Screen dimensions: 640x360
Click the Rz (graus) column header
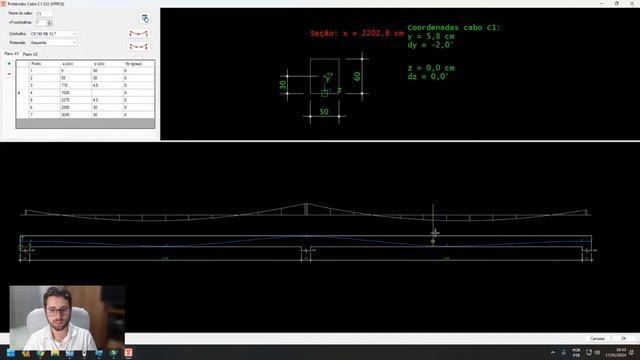[139, 64]
